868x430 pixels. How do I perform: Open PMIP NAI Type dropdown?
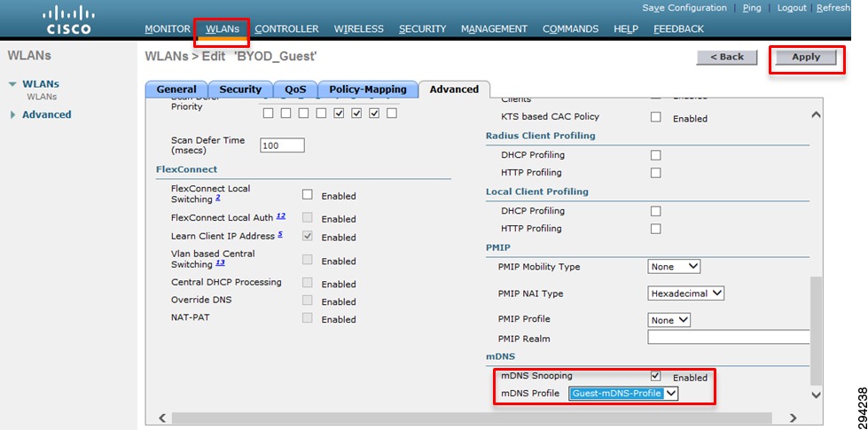686,293
